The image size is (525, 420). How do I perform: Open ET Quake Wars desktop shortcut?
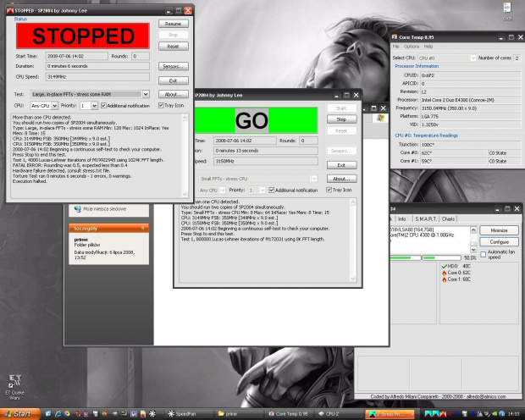click(x=14, y=383)
